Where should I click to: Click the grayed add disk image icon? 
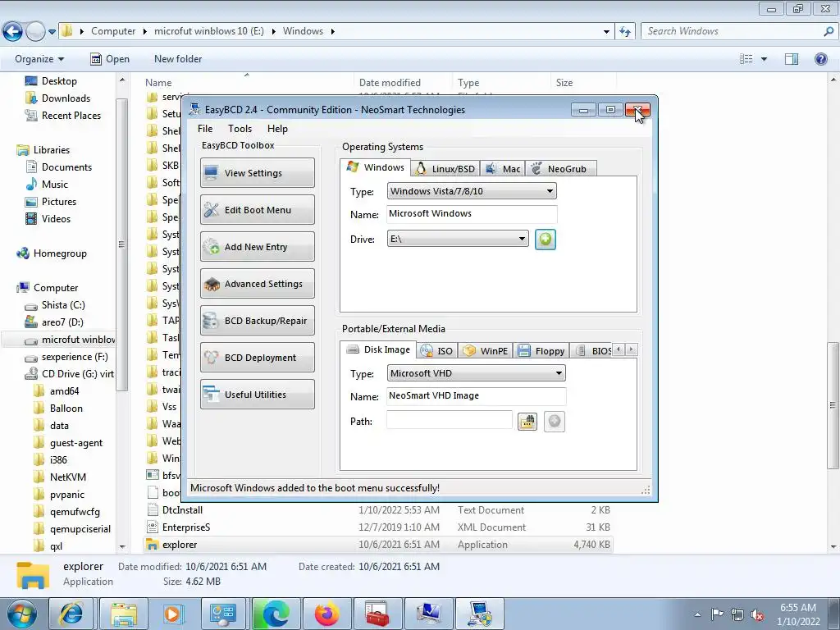555,422
